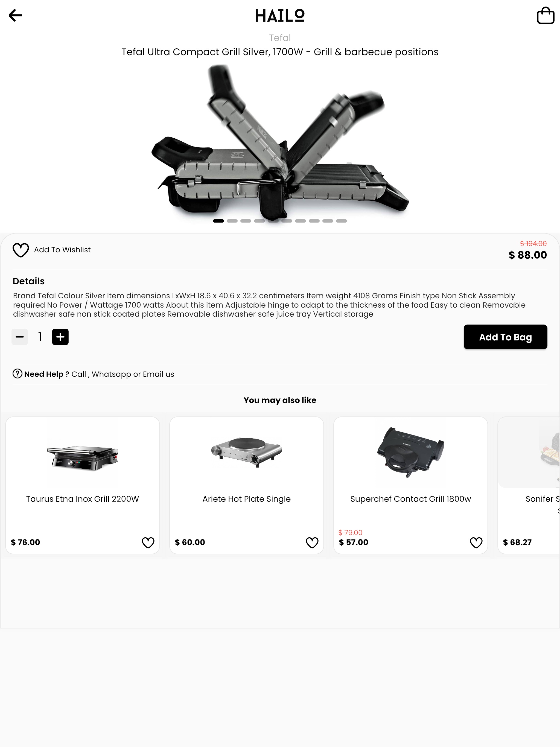View the Superchef Contact Grill 1800w image
The width and height of the screenshot is (560, 747).
pyautogui.click(x=411, y=453)
